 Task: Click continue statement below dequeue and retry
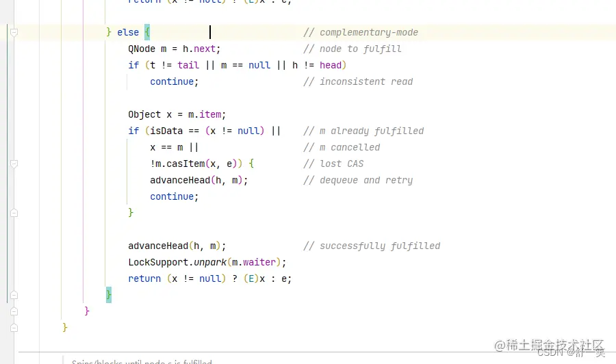coord(175,196)
